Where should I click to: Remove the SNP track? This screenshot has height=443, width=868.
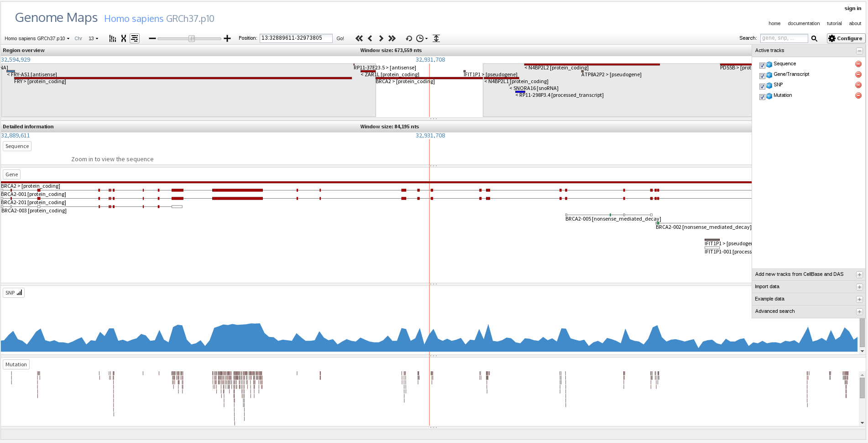coord(858,85)
